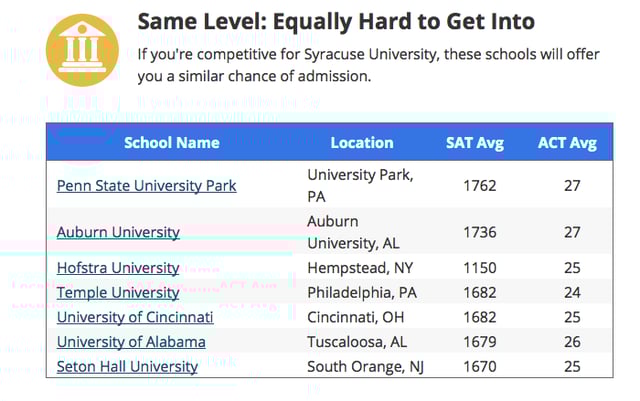The height and width of the screenshot is (401, 640).
Task: Select the ACT value 24 for Temple
Action: tap(572, 292)
